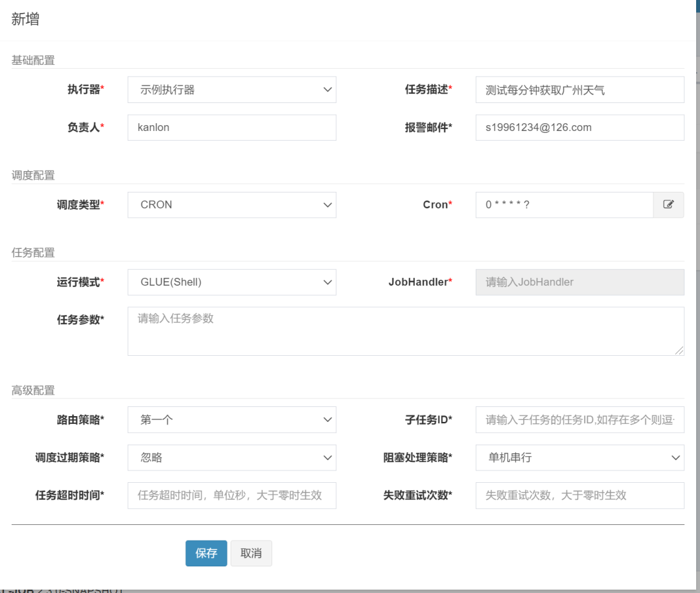Open the 运行模式 dropdown showing GLUE(Shell)
Screen dimensions: 700x593
(x=231, y=282)
